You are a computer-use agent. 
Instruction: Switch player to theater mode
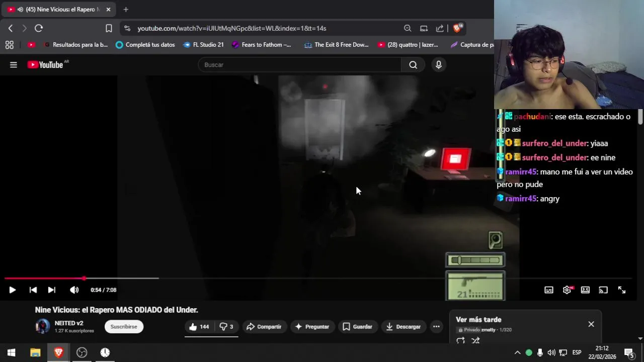tap(585, 290)
